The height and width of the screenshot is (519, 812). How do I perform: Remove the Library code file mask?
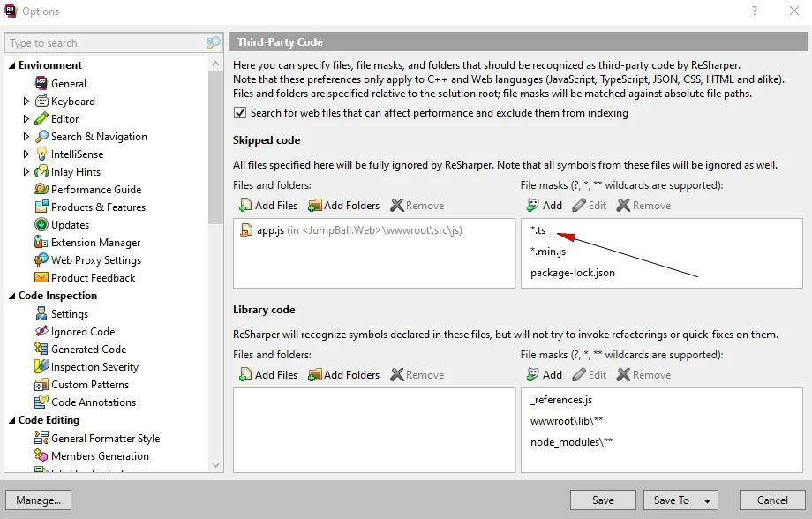(x=643, y=374)
